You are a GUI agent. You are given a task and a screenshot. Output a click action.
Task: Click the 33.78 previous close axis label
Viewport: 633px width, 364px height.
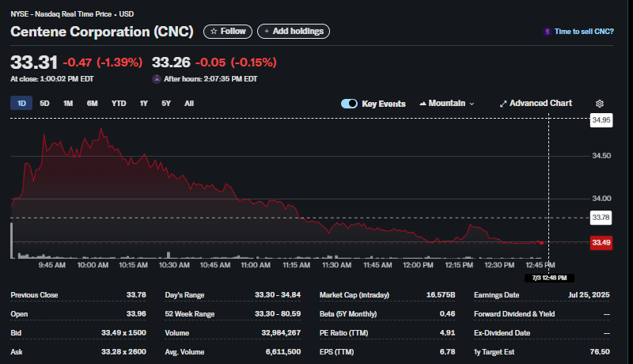point(601,218)
